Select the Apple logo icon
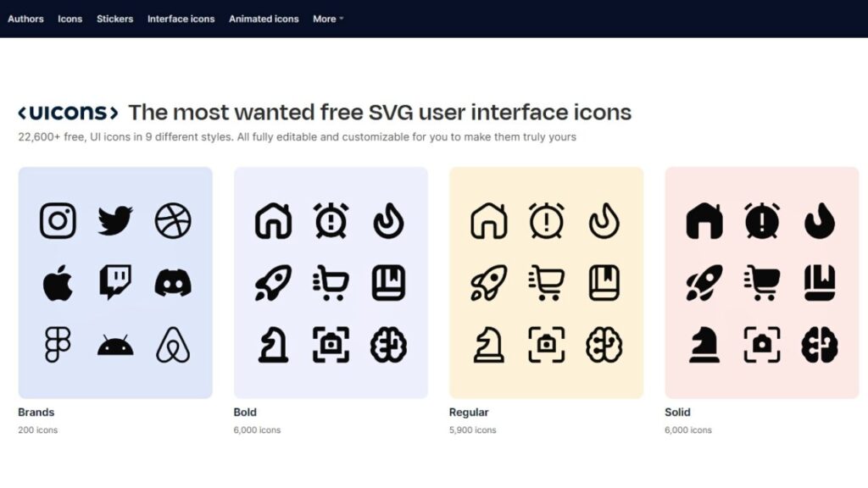 click(57, 281)
